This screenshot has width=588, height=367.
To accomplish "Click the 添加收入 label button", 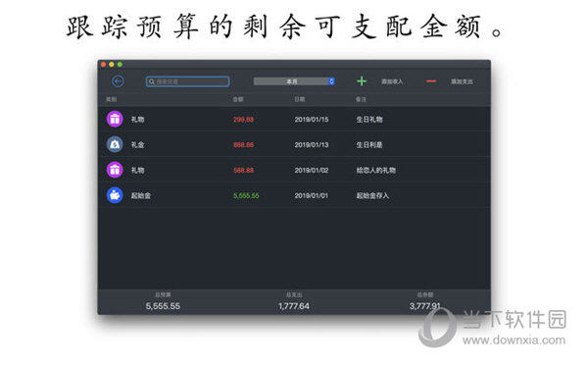I will click(x=392, y=81).
